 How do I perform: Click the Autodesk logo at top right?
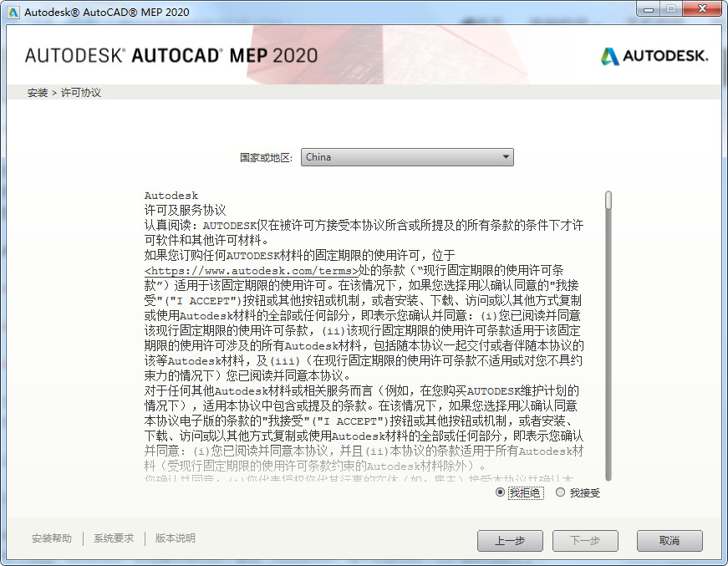(x=654, y=56)
